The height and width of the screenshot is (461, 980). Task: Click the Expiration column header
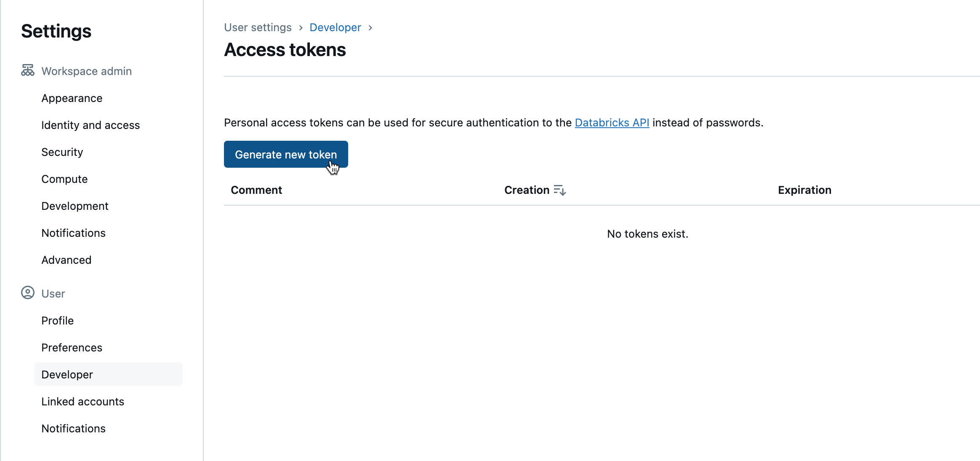point(804,190)
